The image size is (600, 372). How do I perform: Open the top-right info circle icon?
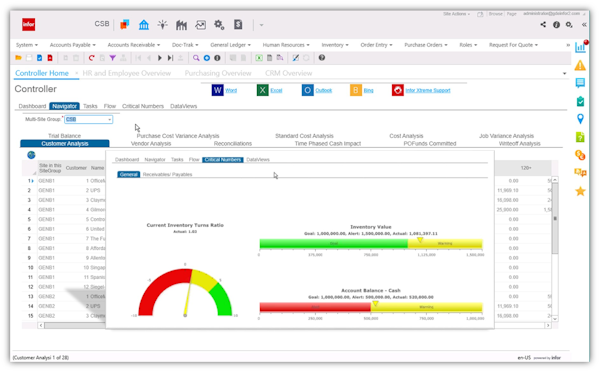tap(556, 24)
